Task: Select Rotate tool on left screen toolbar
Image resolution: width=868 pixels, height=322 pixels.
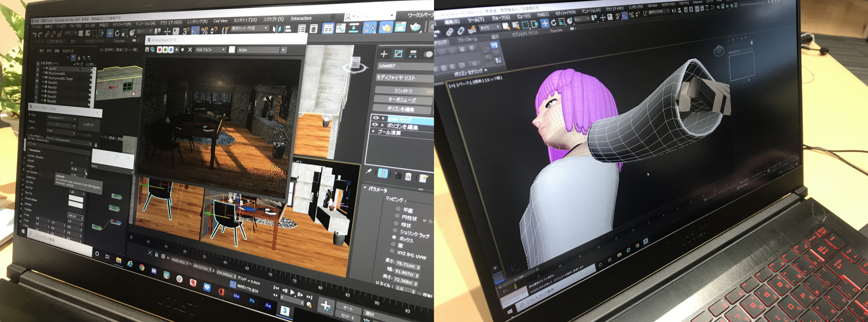Action: tap(117, 33)
